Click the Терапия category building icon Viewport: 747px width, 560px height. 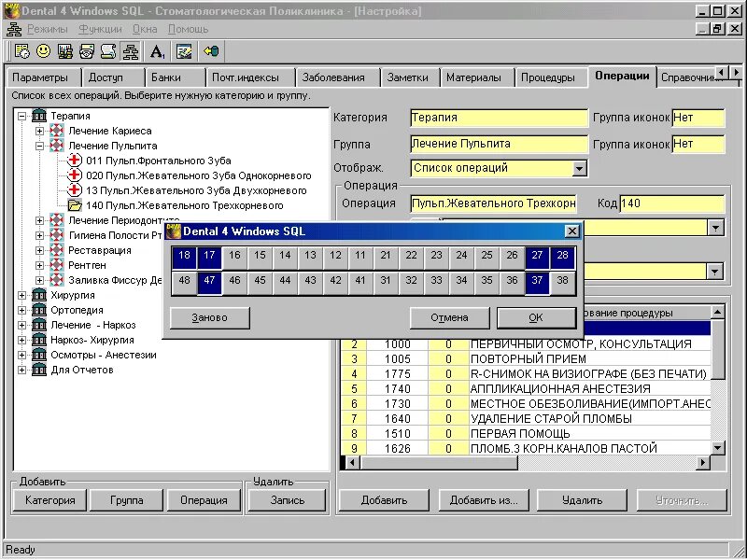39,116
